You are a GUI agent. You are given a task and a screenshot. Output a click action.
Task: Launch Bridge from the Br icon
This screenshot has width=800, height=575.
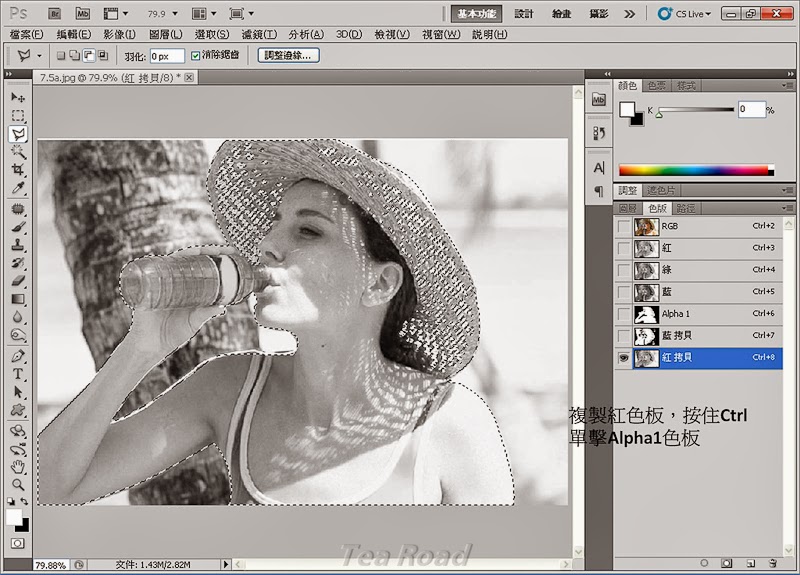click(55, 14)
